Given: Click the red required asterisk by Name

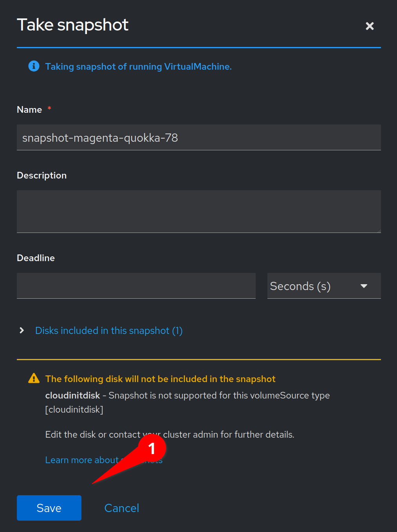Looking at the screenshot, I should (x=49, y=108).
